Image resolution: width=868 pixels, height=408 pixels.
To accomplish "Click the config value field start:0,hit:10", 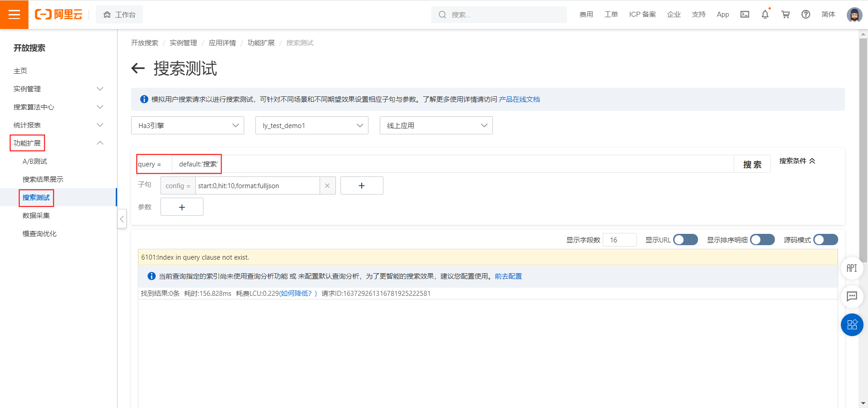I will click(257, 185).
